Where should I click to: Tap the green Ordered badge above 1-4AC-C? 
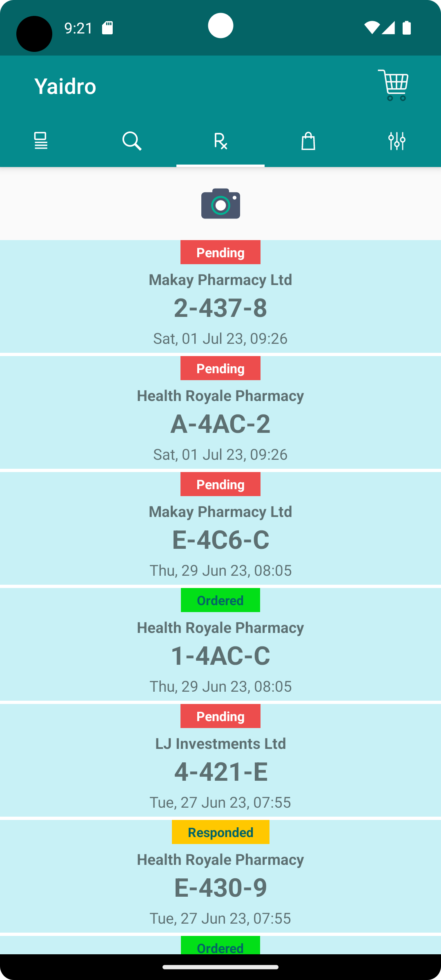(220, 600)
